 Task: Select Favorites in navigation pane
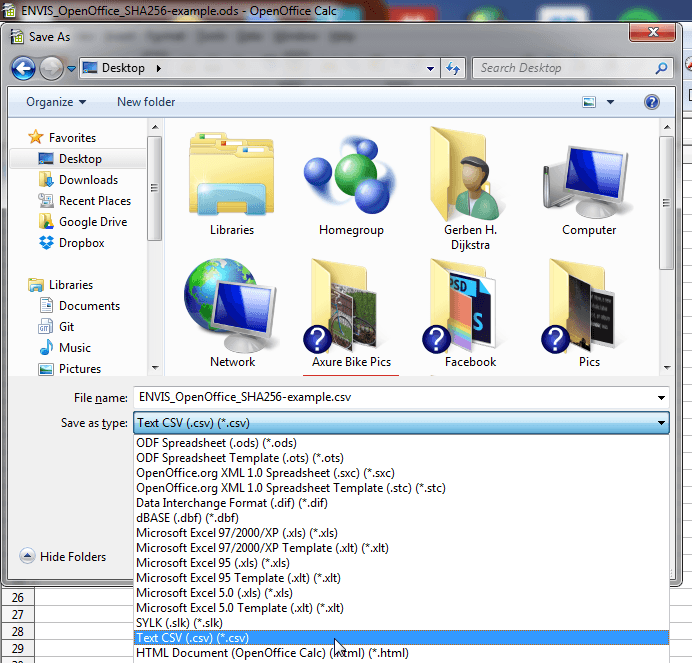click(62, 138)
